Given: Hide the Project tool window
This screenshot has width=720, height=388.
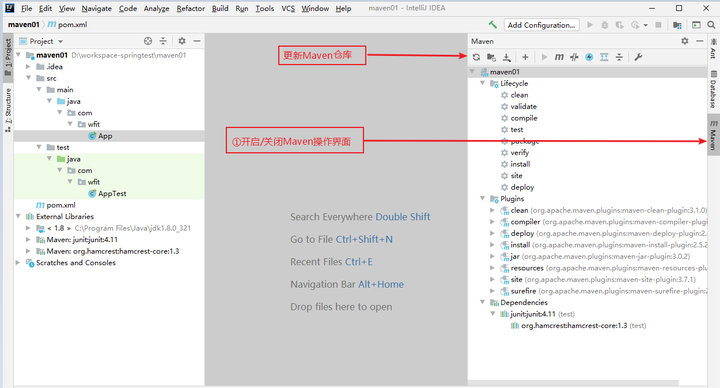Looking at the screenshot, I should [x=197, y=41].
